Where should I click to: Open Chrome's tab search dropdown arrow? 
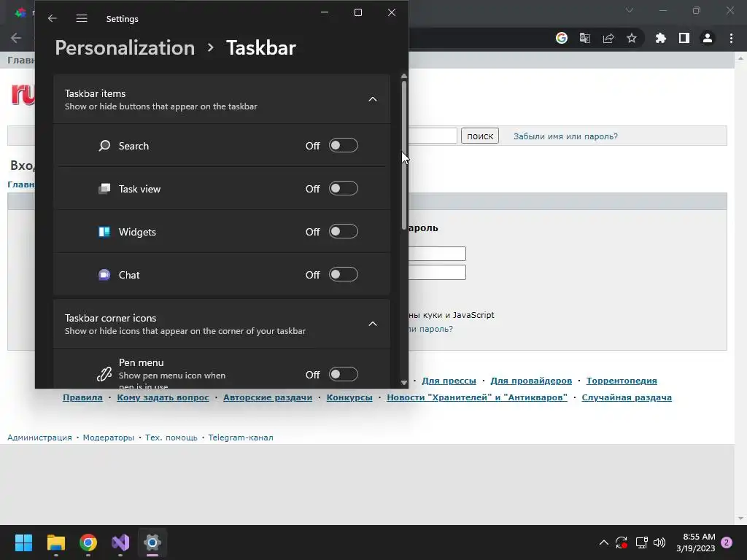(x=630, y=10)
